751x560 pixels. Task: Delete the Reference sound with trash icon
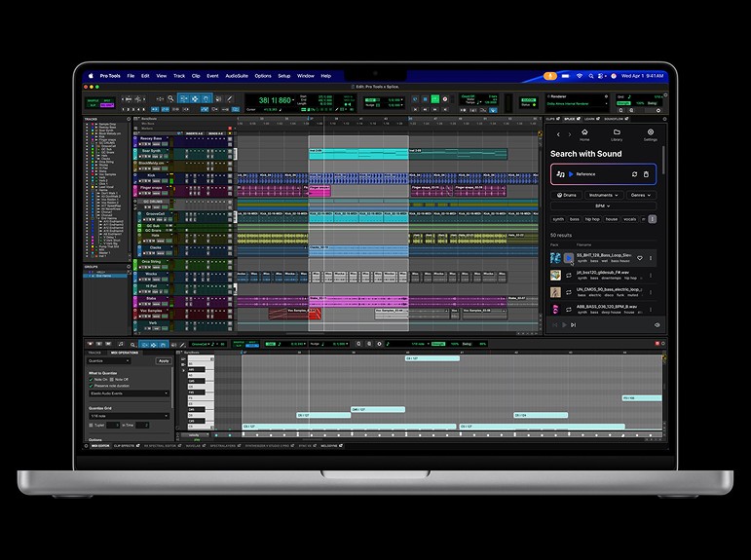click(646, 174)
